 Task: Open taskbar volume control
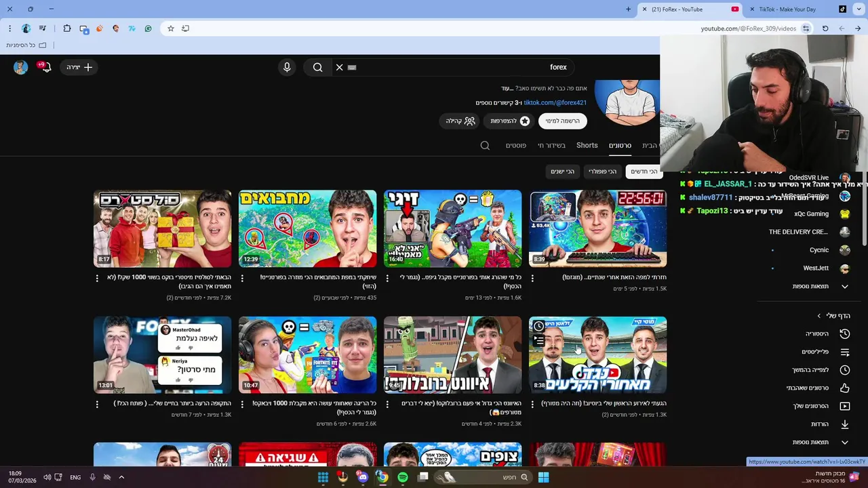pos(47,477)
